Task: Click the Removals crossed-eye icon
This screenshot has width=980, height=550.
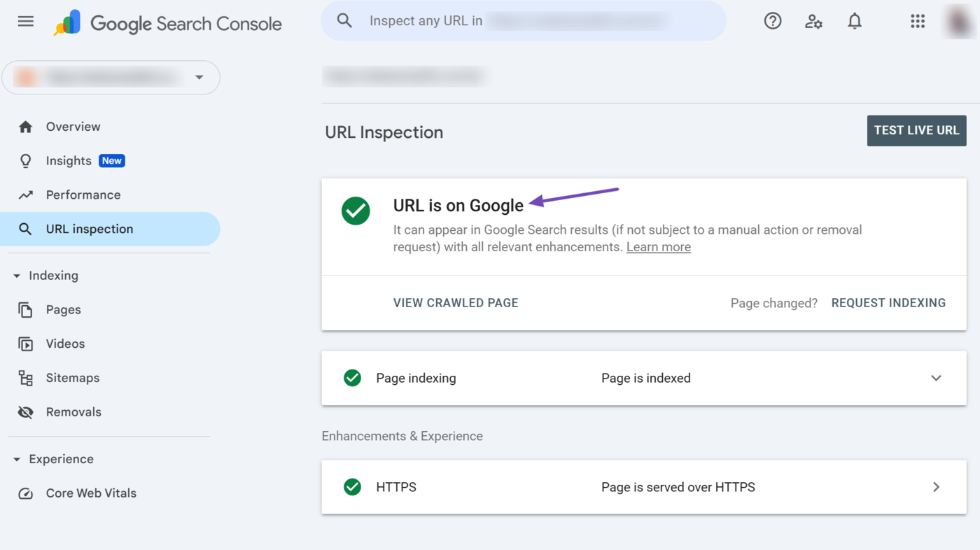Action: (26, 412)
